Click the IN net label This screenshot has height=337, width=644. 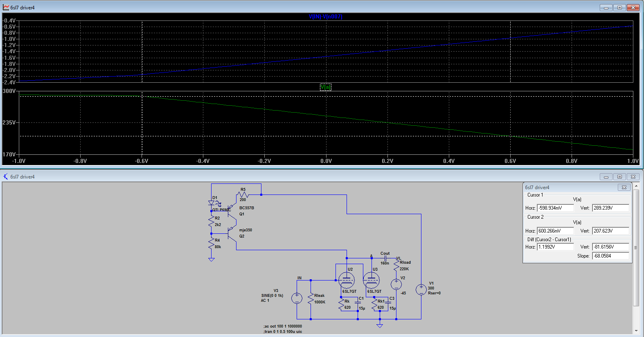299,278
